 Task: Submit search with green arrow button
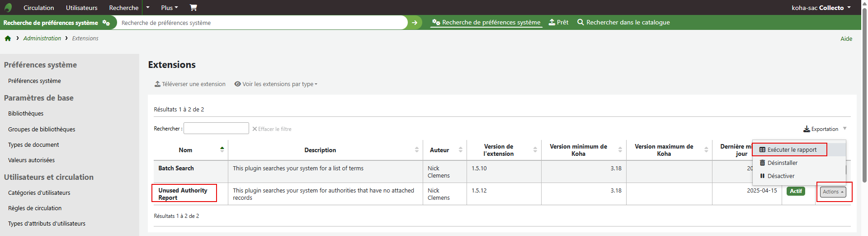pos(415,23)
